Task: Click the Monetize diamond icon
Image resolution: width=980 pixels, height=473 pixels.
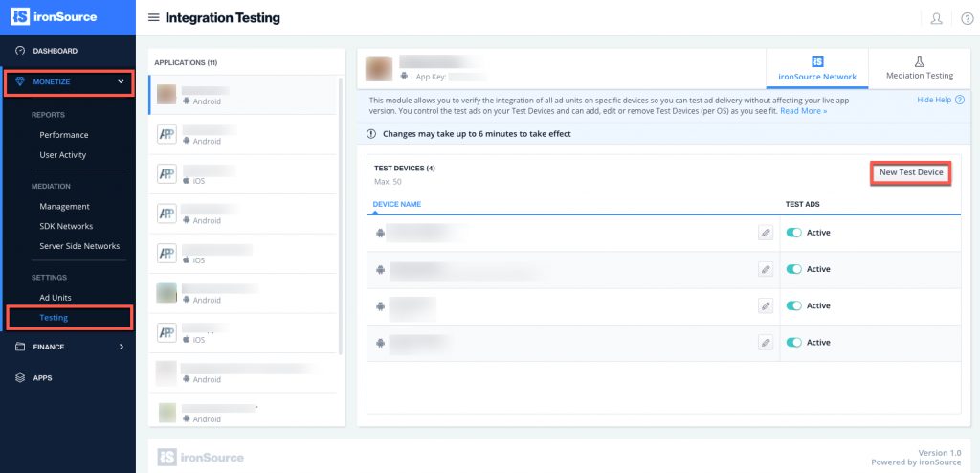Action: [x=20, y=81]
